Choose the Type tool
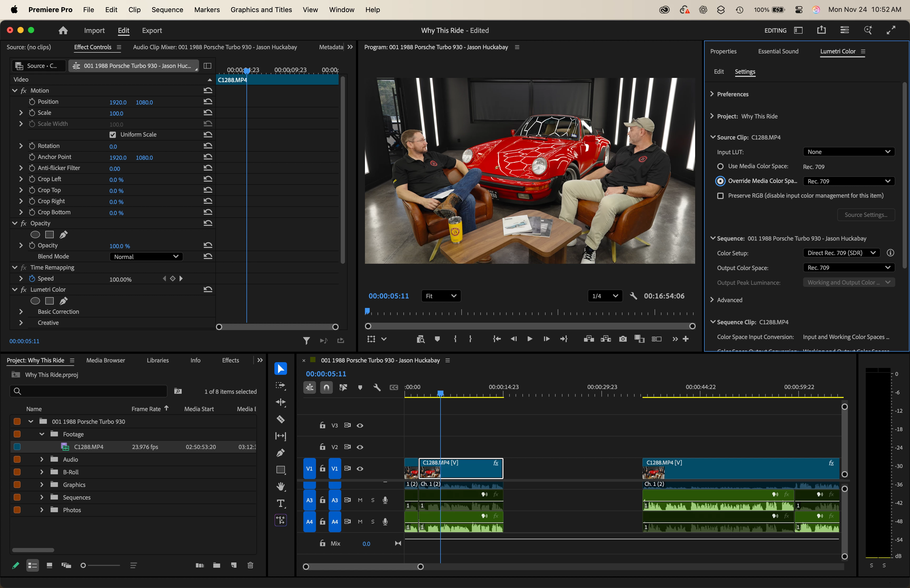 coord(280,503)
